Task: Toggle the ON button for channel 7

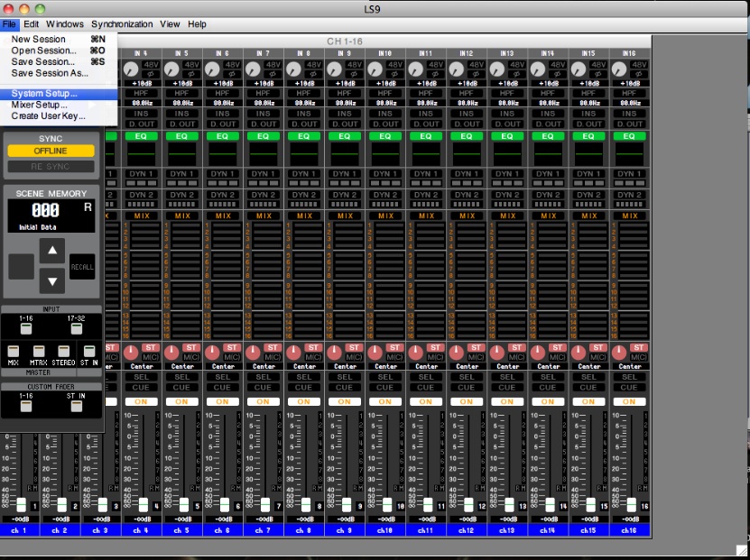Action: (263, 401)
